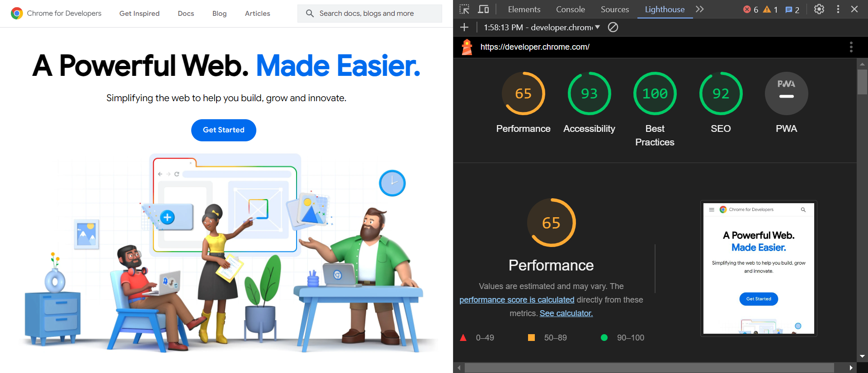Jump to the Best Practices score gauge 100

655,93
